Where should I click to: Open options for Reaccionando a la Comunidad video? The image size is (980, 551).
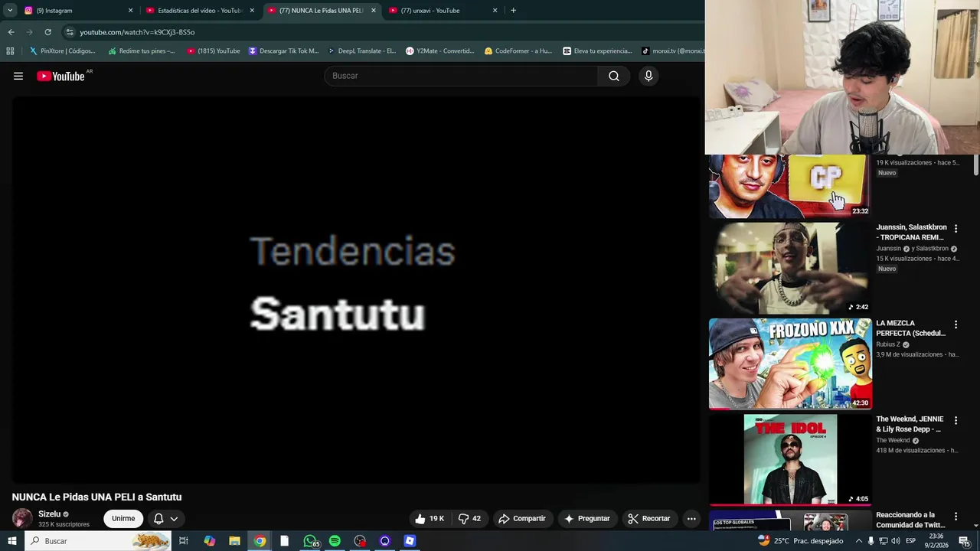click(x=955, y=517)
